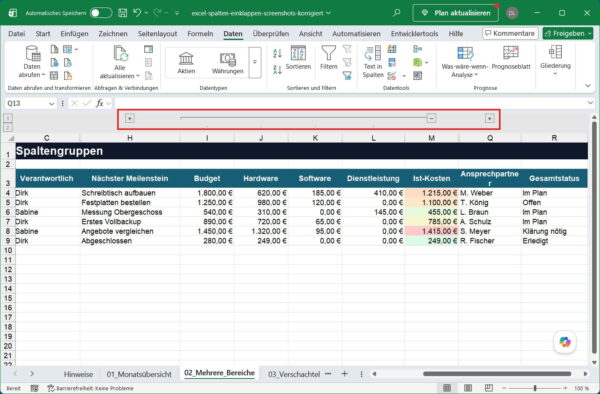The width and height of the screenshot is (600, 394).
Task: Expand hidden column group before column Q
Action: point(489,119)
